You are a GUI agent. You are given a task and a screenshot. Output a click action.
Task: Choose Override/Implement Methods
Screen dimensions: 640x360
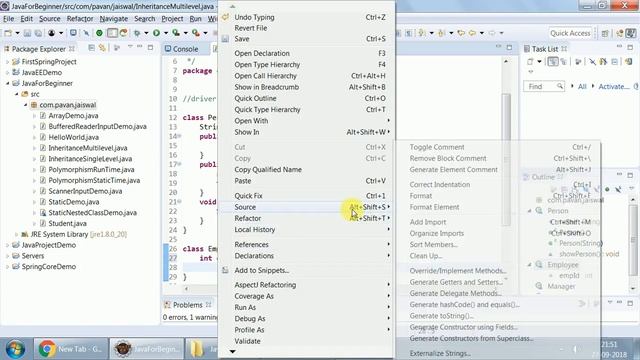(x=458, y=271)
